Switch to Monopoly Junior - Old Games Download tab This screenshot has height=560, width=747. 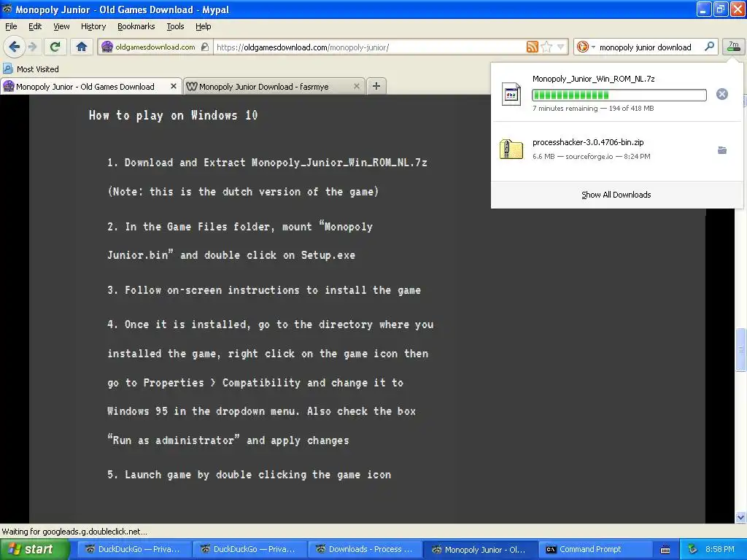point(91,87)
